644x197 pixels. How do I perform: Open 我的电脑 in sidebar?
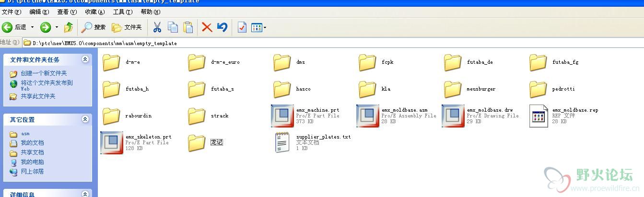(x=32, y=162)
